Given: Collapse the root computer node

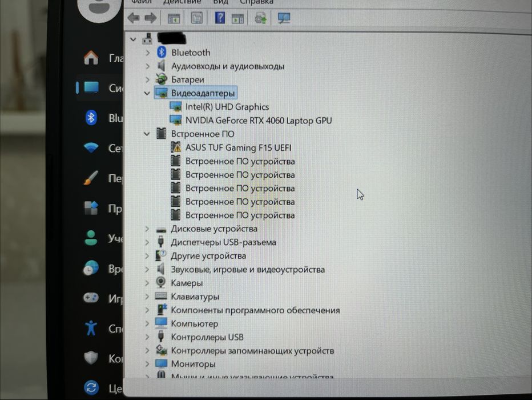Looking at the screenshot, I should 134,39.
